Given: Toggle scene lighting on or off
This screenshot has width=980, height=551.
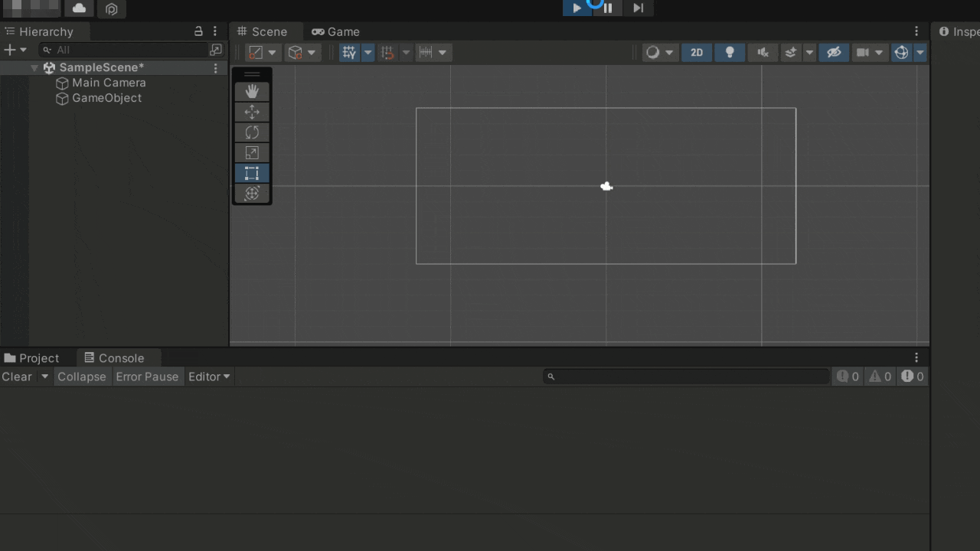Looking at the screenshot, I should click(729, 52).
